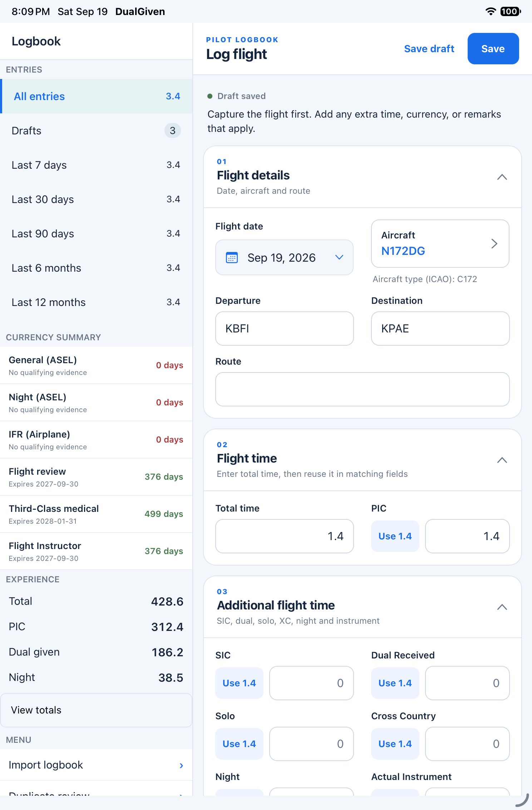Focus the Departure field KBFI
Image resolution: width=532 pixels, height=810 pixels.
pyautogui.click(x=285, y=329)
